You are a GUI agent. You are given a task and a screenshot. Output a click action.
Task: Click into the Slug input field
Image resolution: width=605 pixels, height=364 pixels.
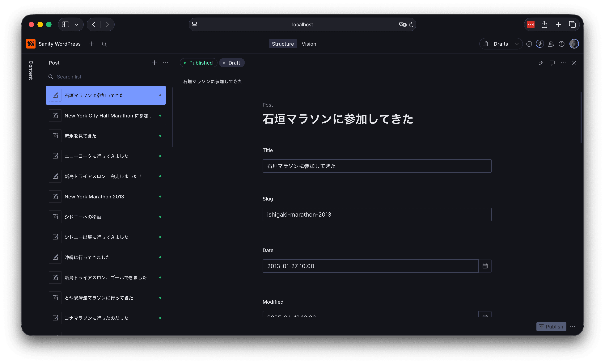[x=377, y=215]
